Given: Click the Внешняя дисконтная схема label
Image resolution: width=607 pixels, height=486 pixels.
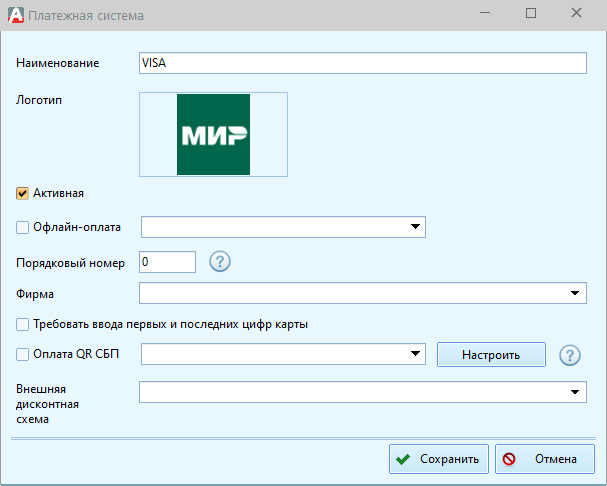Looking at the screenshot, I should click(47, 404).
